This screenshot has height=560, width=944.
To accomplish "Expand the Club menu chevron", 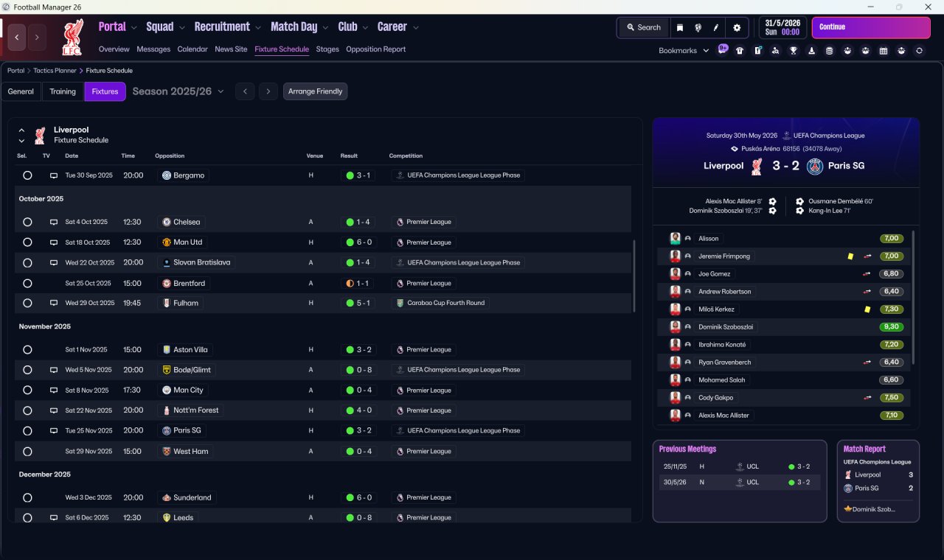I will (x=365, y=28).
